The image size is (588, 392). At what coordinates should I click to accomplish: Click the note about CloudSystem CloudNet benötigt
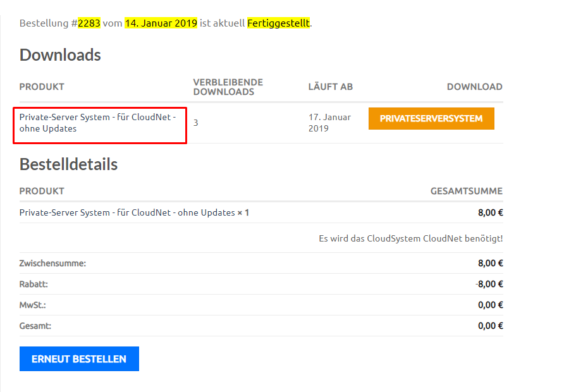(410, 238)
